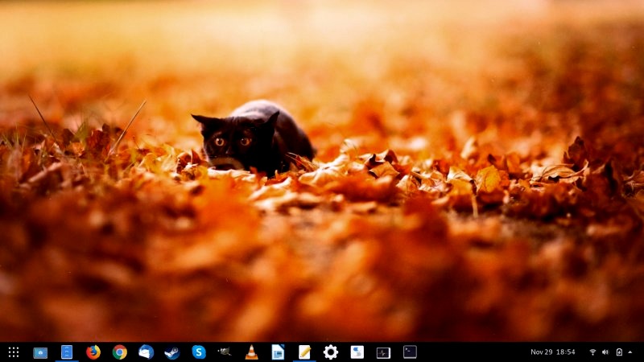Image resolution: width=644 pixels, height=362 pixels.
Task: Expand the system menu arrow
Action: [x=630, y=352]
